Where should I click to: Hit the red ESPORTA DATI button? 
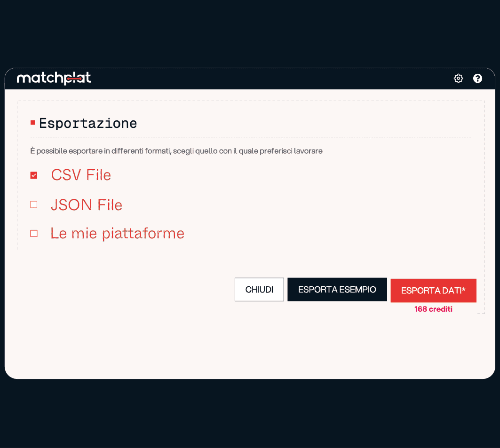(433, 291)
